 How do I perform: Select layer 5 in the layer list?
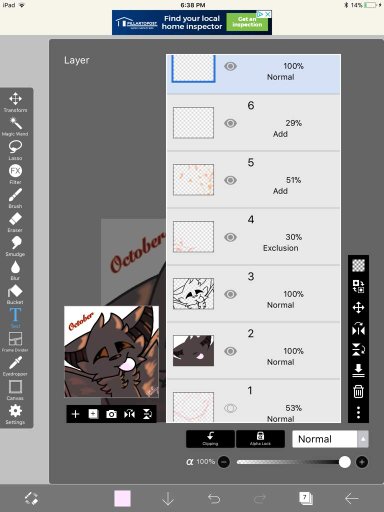pos(253,180)
